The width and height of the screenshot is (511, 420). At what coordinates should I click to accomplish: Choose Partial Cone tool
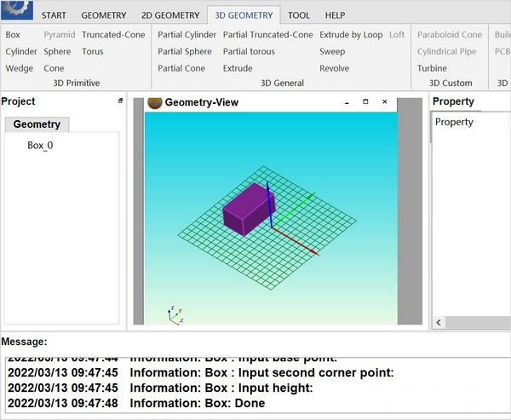pos(181,68)
